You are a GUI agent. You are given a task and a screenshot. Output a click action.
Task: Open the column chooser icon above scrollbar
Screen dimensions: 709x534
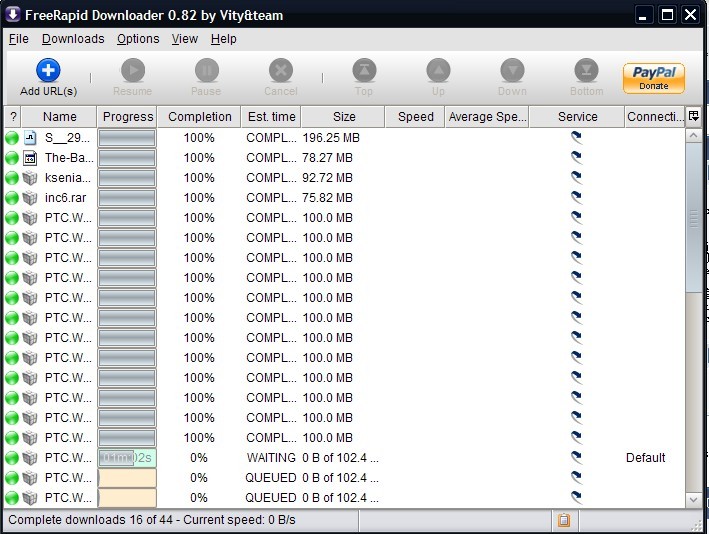(x=693, y=117)
